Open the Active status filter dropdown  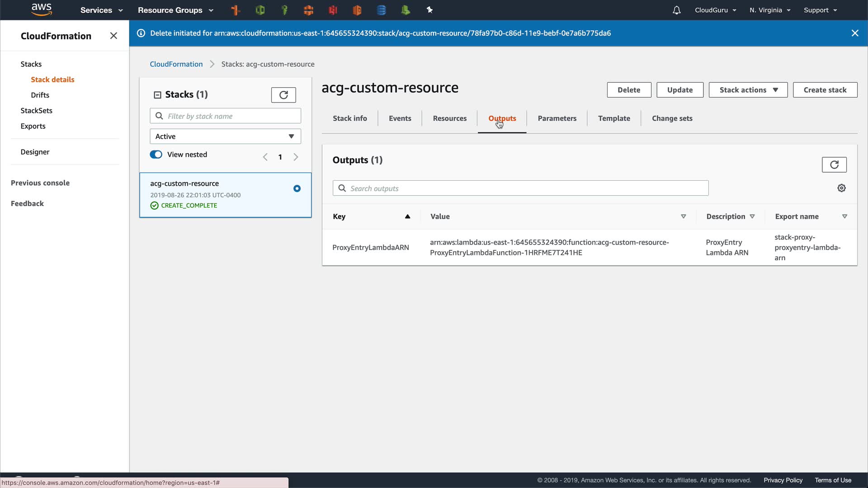tap(225, 136)
